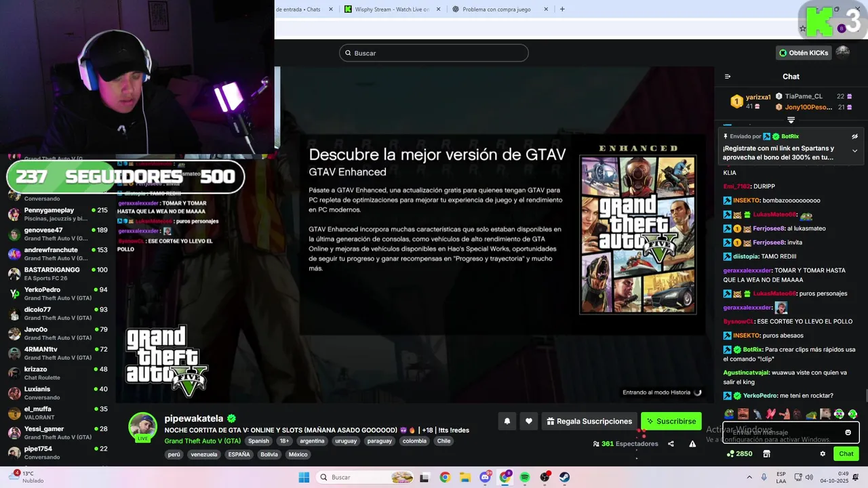Click the argentina tag

(x=312, y=441)
